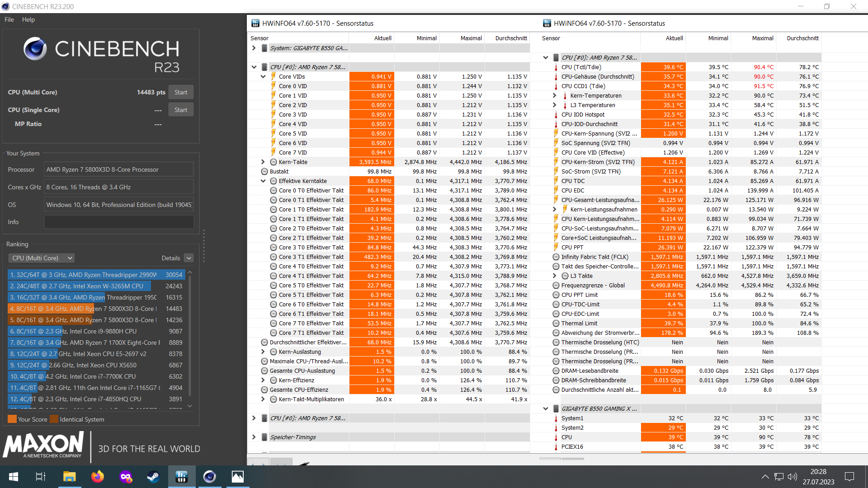This screenshot has width=868, height=488.
Task: Click the volume icon in system tray
Action: [x=792, y=477]
